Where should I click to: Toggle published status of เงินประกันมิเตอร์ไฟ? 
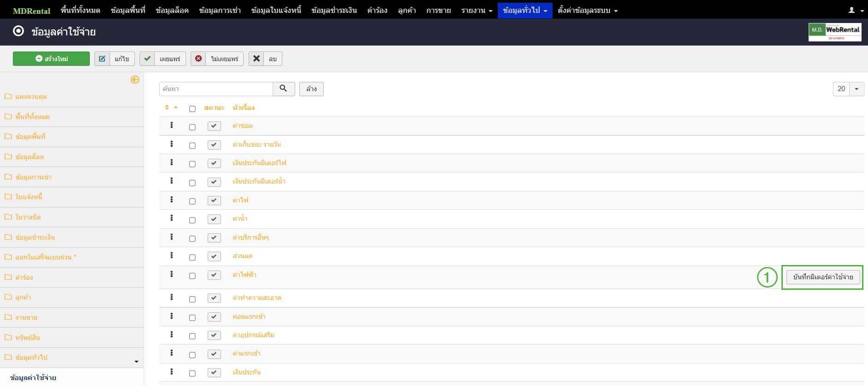pos(214,163)
